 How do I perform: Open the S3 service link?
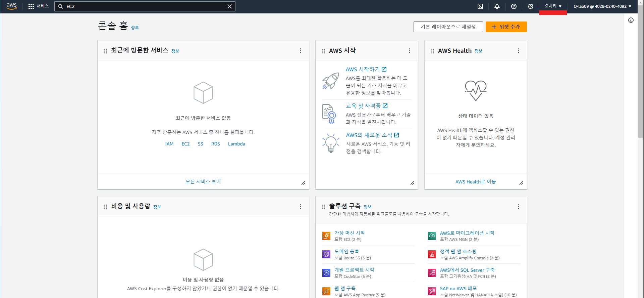click(x=200, y=144)
